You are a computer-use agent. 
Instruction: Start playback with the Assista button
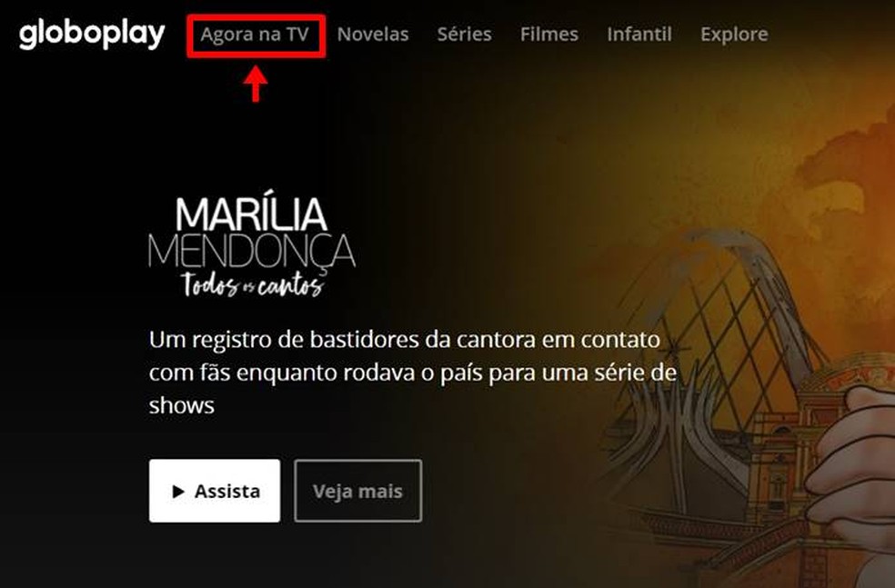215,491
